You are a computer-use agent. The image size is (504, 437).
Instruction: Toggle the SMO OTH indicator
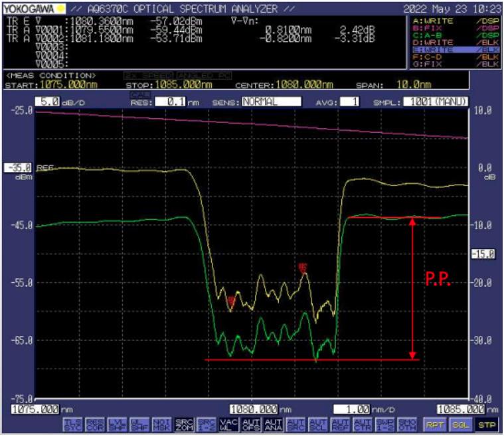tap(406, 424)
